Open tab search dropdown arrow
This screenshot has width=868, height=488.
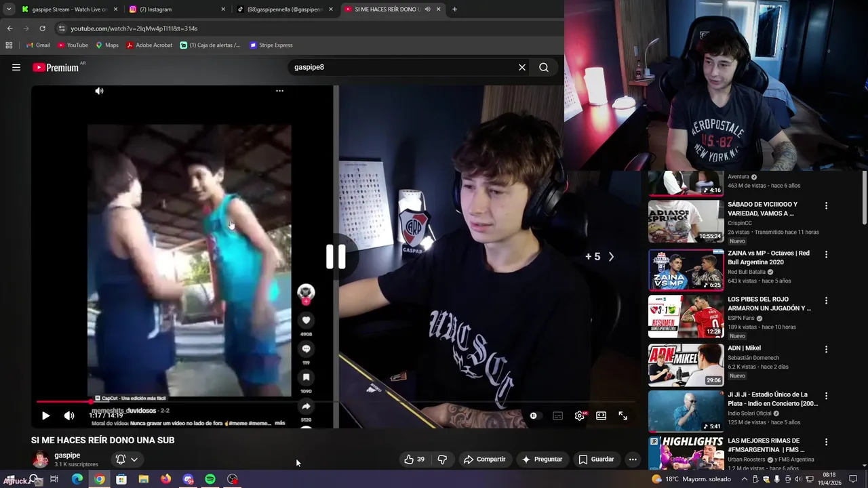(x=8, y=9)
